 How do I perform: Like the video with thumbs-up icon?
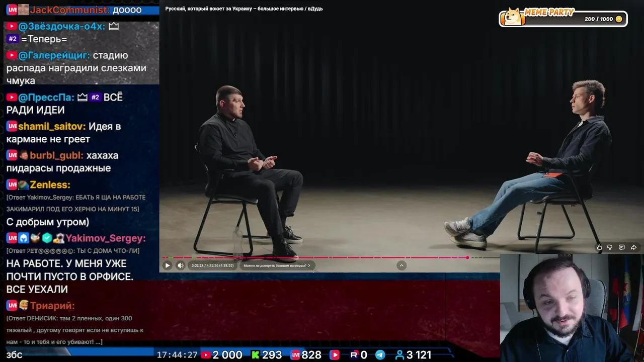599,247
